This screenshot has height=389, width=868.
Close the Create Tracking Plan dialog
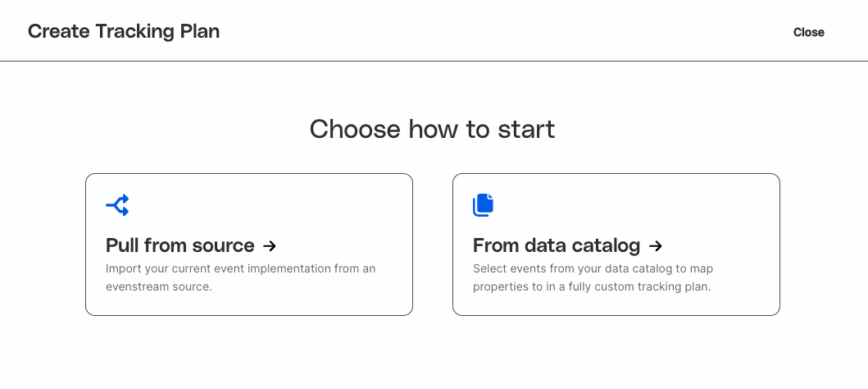tap(808, 32)
